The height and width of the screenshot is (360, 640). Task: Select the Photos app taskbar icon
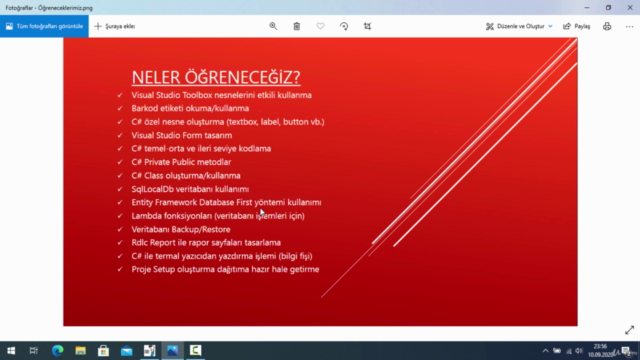pos(173,351)
